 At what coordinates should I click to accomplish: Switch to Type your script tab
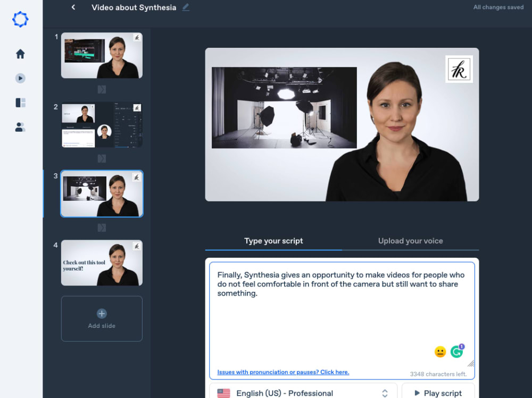click(273, 241)
